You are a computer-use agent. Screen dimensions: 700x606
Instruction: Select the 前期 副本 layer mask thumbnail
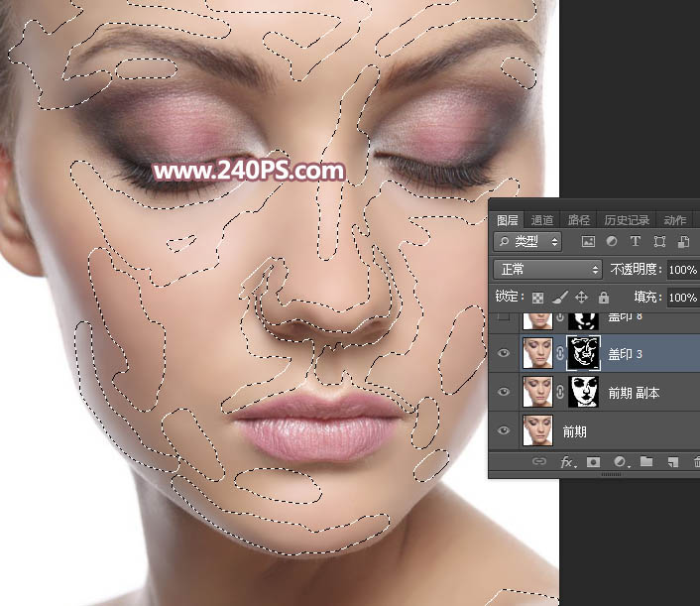pyautogui.click(x=583, y=392)
